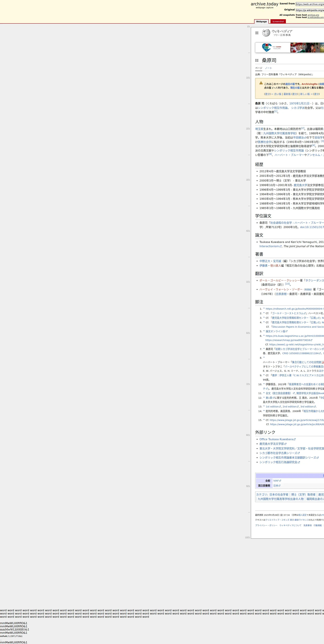Open archive.org host snapshots link

coord(313,15)
